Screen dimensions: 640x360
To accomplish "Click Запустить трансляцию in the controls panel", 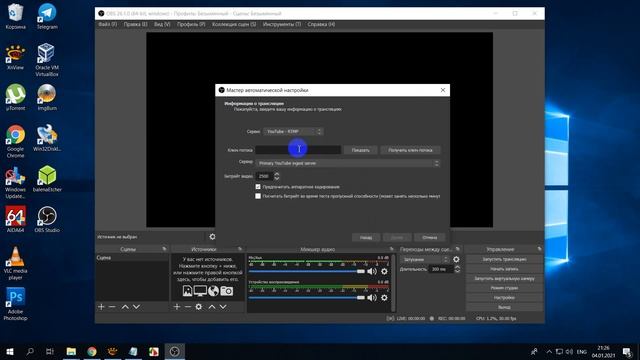I will pyautogui.click(x=504, y=259).
